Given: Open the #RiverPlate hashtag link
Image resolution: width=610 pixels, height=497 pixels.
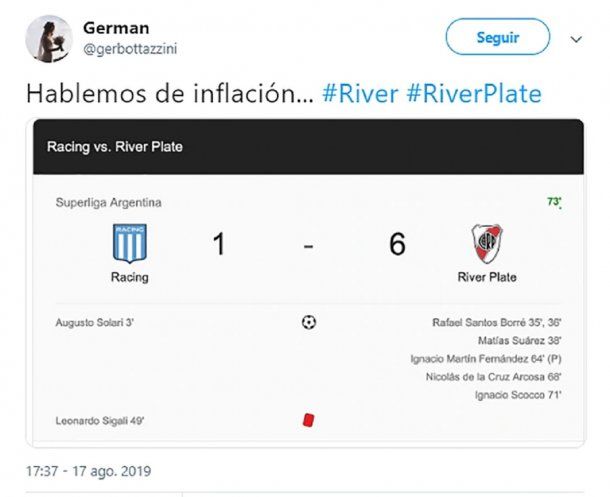Looking at the screenshot, I should [x=474, y=94].
